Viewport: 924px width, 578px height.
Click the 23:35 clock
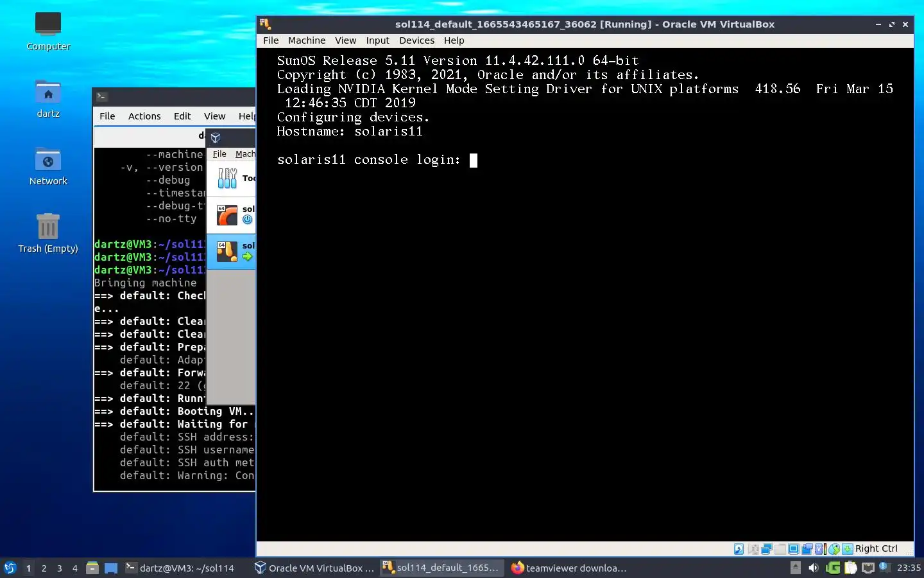(909, 568)
